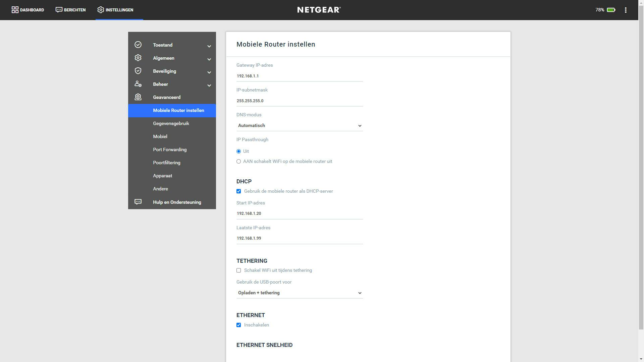
Task: Click the Beheer user-settings icon
Action: 138,84
